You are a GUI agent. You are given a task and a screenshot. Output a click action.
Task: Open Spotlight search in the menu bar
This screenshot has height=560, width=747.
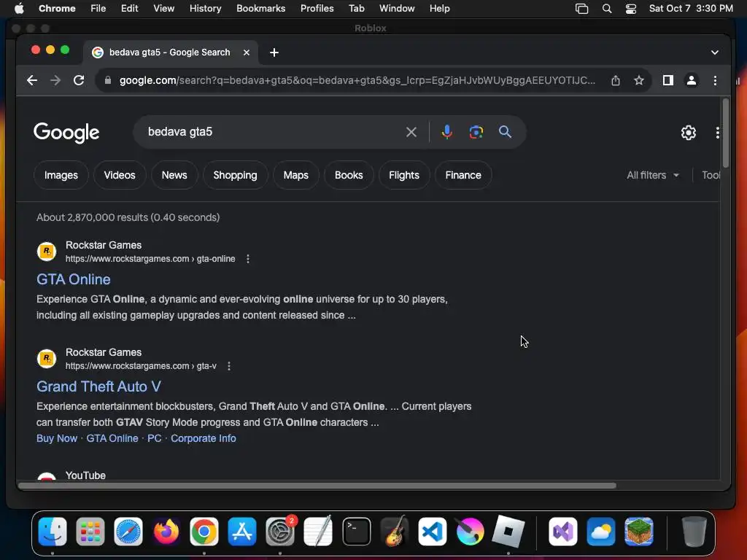point(606,9)
